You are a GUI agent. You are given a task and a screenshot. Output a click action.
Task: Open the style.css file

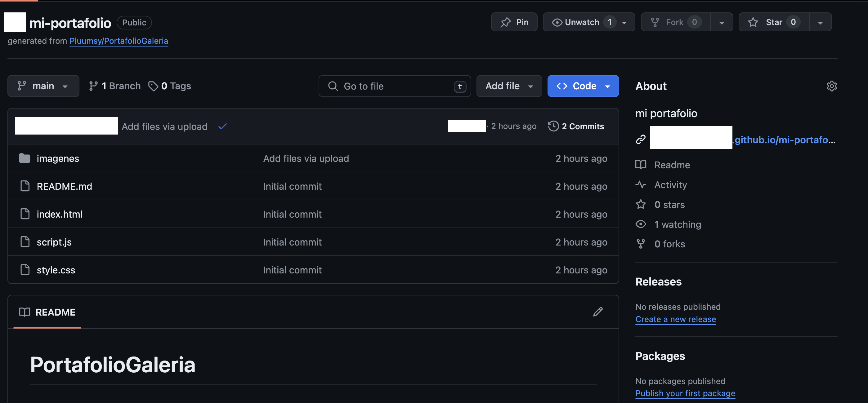(56, 270)
